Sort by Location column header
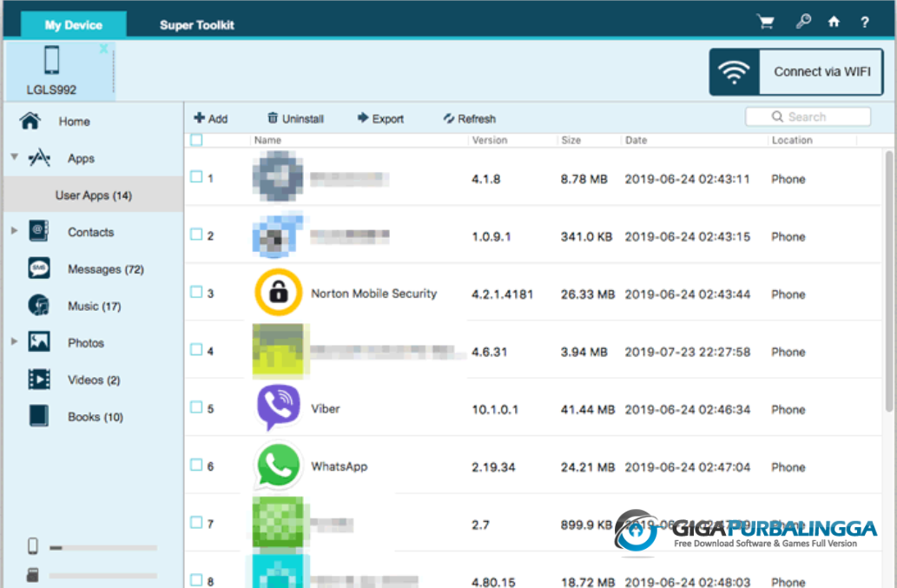The height and width of the screenshot is (588, 897). 792,140
